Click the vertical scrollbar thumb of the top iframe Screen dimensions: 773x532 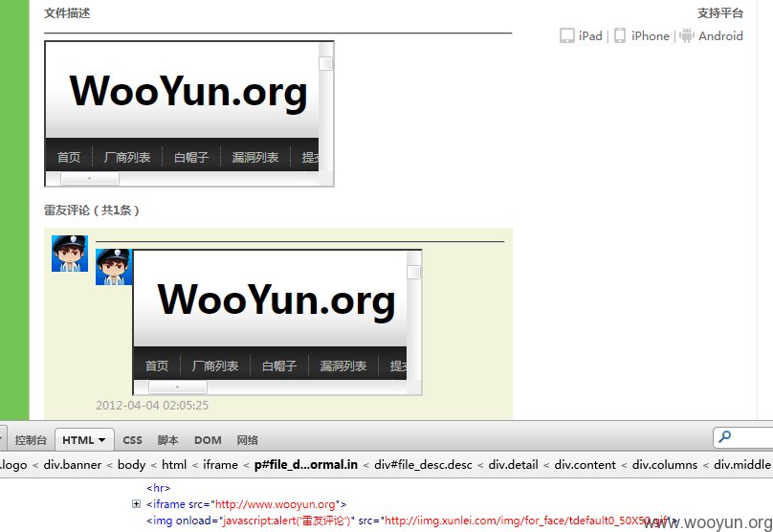coord(326,63)
